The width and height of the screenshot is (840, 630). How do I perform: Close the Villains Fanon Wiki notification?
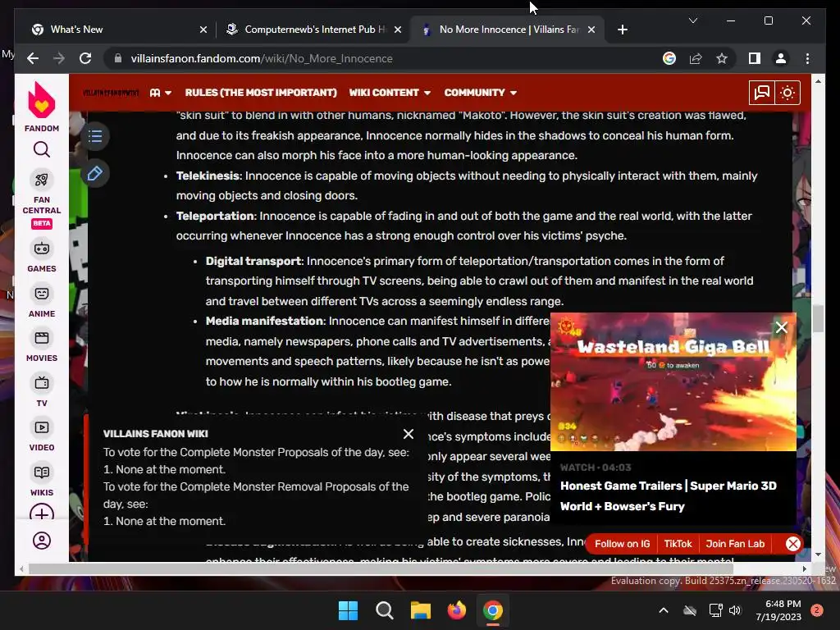pos(409,434)
